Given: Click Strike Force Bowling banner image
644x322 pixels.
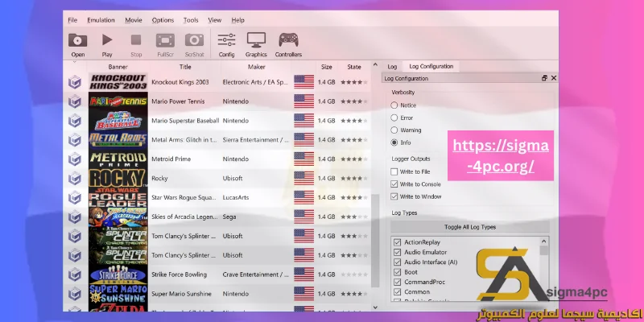Looking at the screenshot, I should 118,275.
